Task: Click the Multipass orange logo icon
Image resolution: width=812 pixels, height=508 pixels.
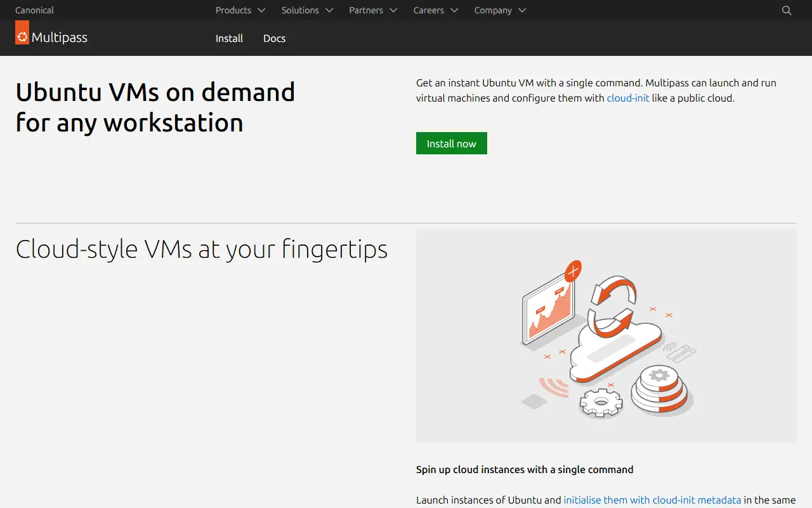Action: (22, 32)
